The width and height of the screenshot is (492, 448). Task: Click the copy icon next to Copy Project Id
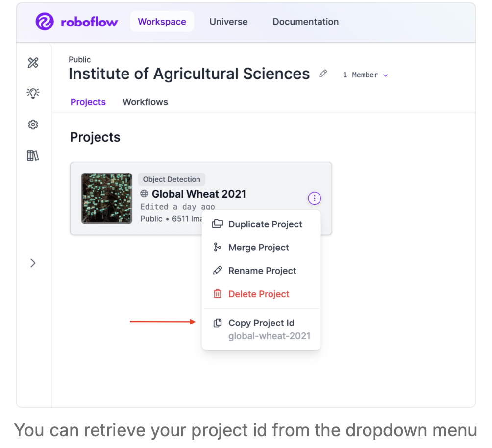pos(217,323)
